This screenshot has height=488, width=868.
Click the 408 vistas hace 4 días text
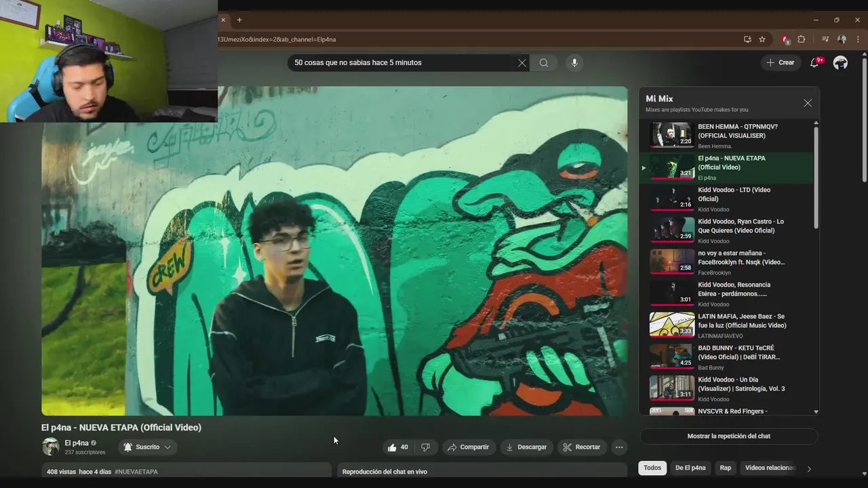coord(79,472)
